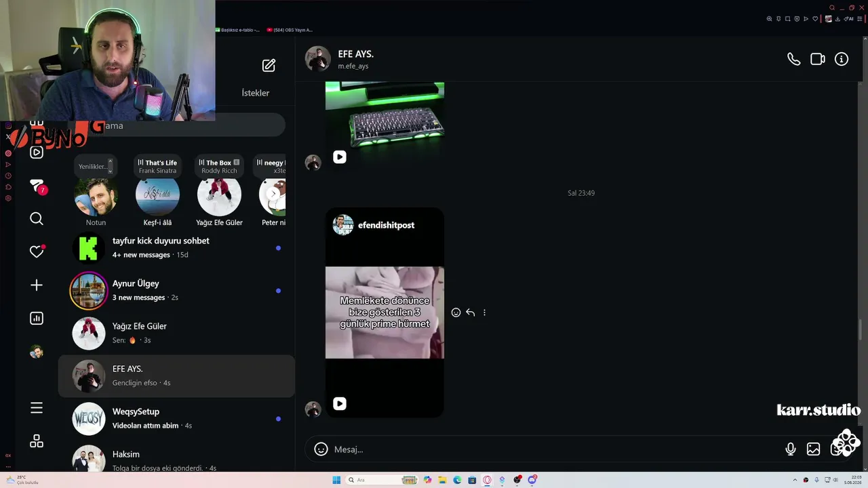Open EFE AYS. profile from chat header
The image size is (868, 488).
click(340, 59)
